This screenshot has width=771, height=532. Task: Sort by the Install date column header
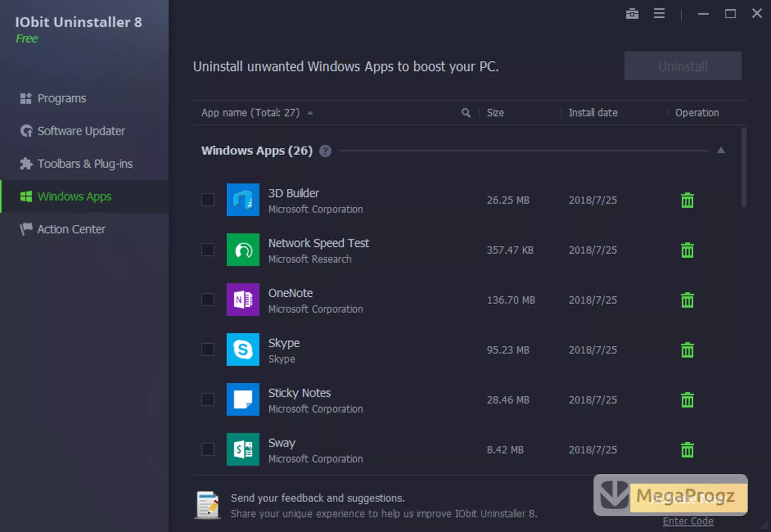(593, 113)
